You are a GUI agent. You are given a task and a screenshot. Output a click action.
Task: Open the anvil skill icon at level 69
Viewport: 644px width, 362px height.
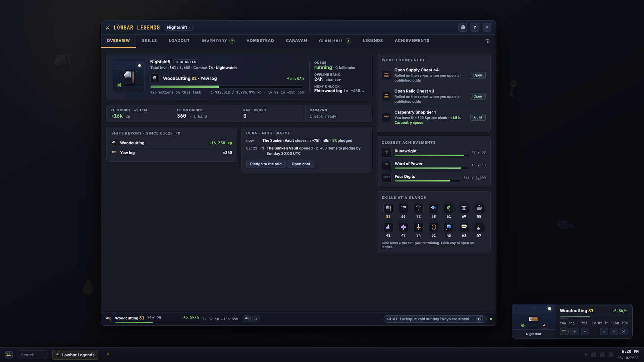pyautogui.click(x=464, y=208)
